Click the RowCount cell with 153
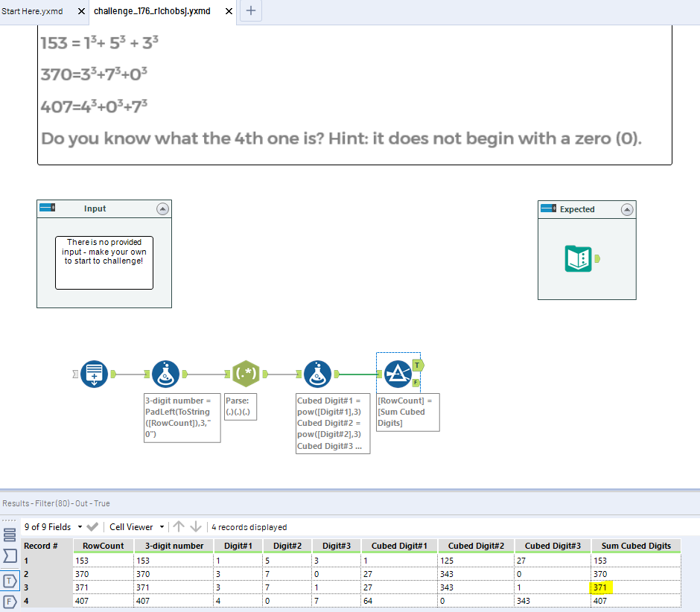 click(103, 561)
